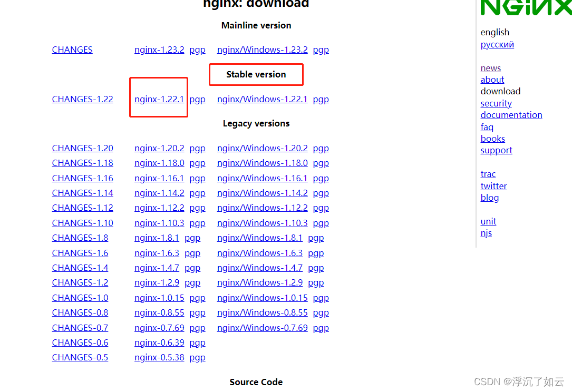Download nginx-0.8.55 source

[159, 312]
